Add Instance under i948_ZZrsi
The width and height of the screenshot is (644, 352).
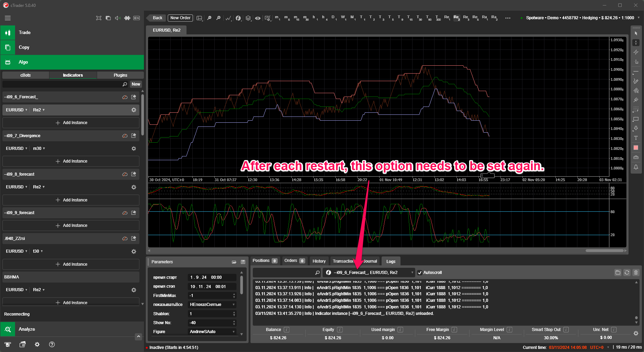71,264
